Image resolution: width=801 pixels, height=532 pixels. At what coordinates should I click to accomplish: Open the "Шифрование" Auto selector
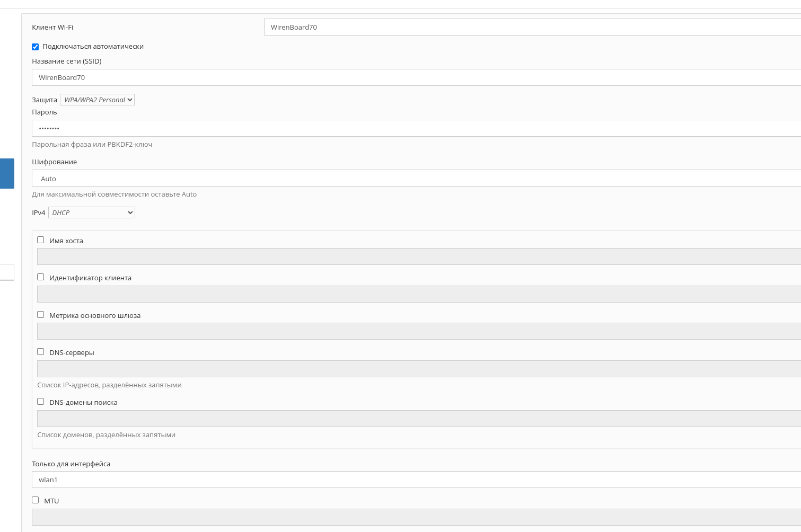[x=416, y=178]
